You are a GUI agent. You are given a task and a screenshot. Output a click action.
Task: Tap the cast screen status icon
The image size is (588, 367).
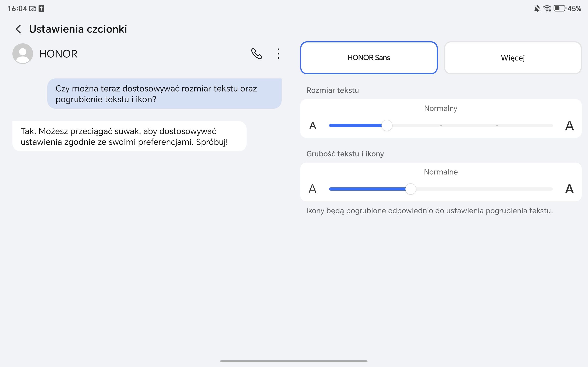(33, 9)
